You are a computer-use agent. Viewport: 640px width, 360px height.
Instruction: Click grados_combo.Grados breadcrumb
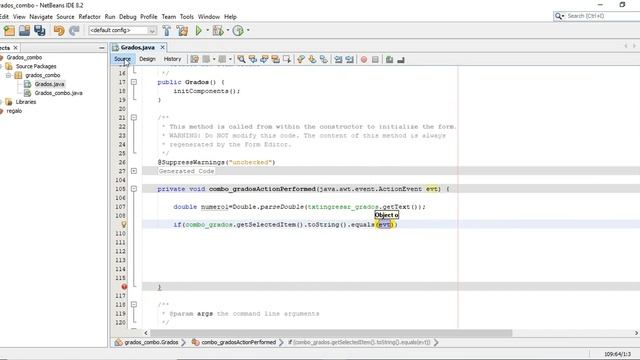coord(151,342)
